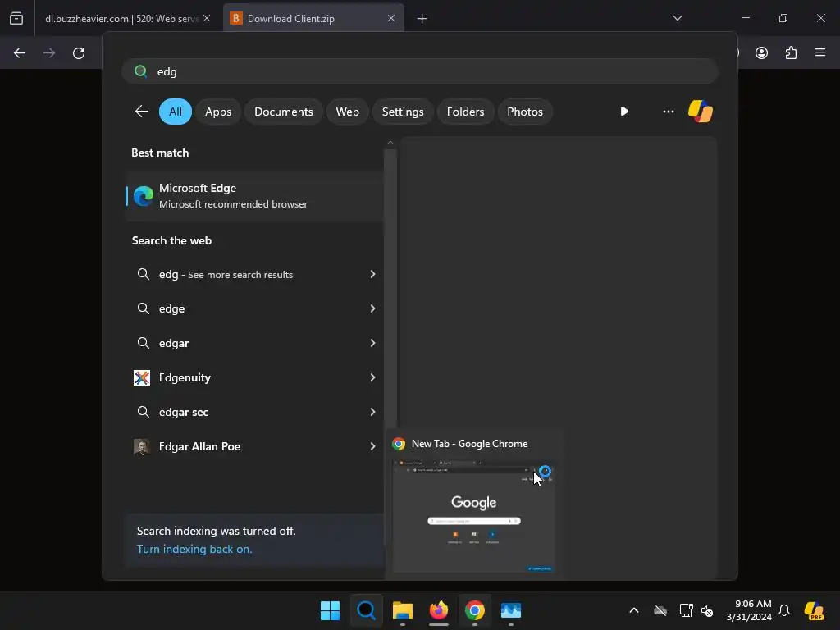Go back in the search panel
840x630 pixels.
(x=141, y=112)
